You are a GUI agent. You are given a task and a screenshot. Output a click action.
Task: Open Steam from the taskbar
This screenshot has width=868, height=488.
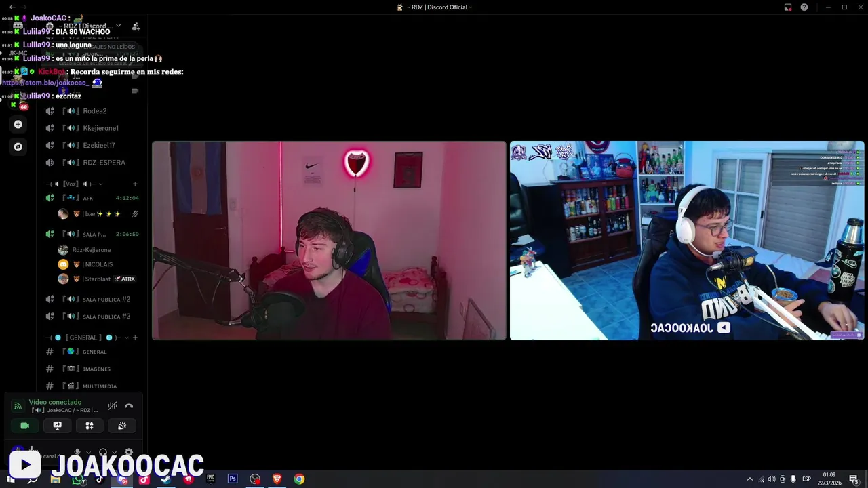(x=166, y=479)
